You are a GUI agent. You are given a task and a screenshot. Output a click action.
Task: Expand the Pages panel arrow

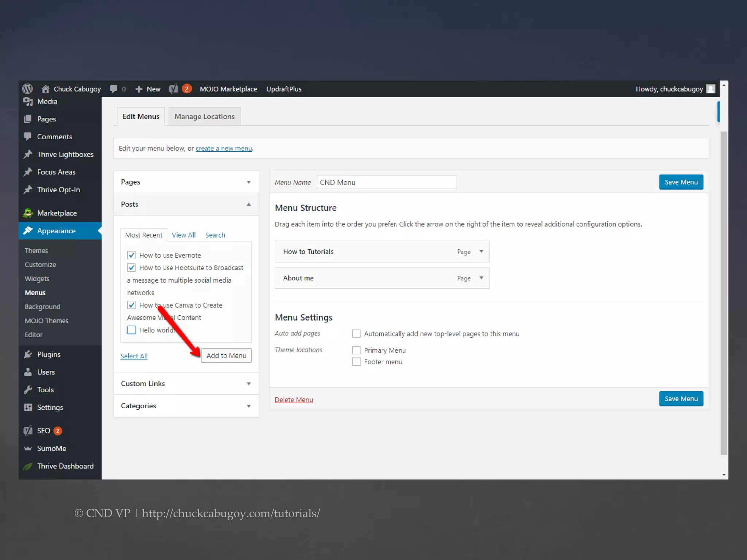pyautogui.click(x=249, y=182)
